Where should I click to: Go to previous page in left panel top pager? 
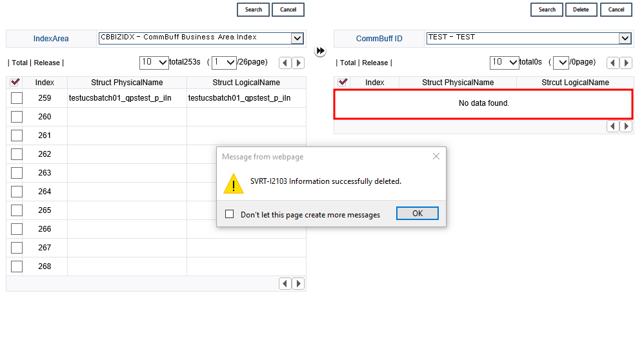(285, 63)
